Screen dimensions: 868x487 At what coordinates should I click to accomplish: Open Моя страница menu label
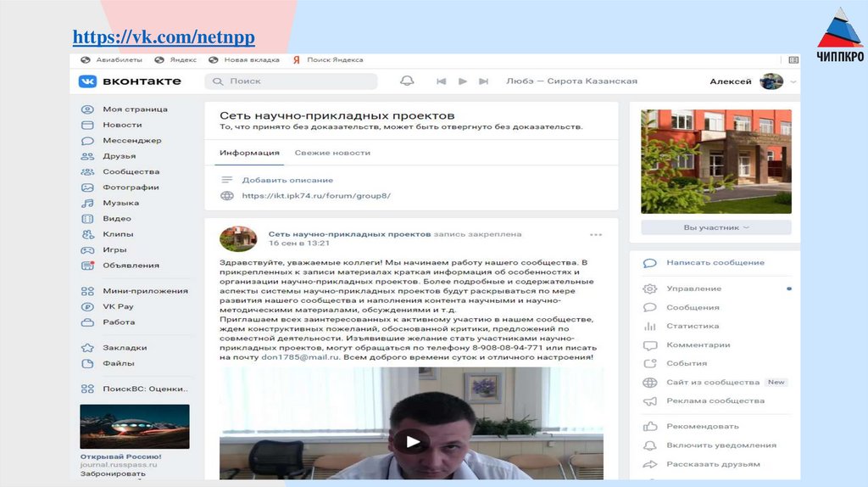[x=135, y=109]
